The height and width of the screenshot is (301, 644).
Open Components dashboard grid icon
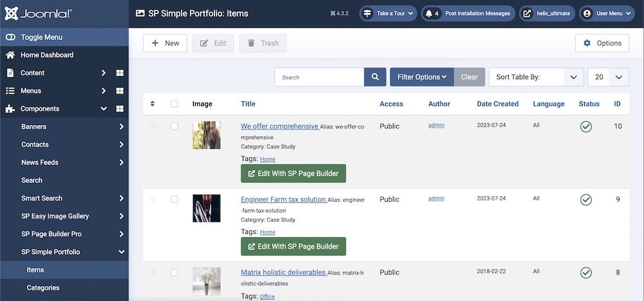tap(120, 109)
